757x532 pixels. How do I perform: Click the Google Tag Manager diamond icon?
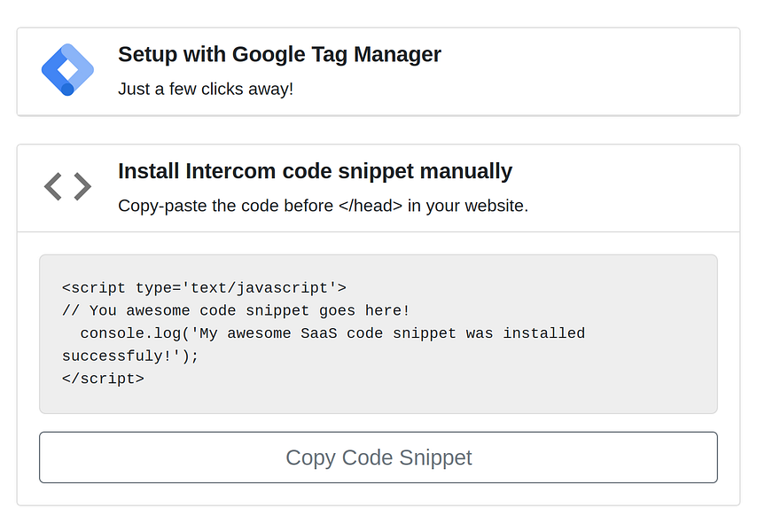click(67, 69)
